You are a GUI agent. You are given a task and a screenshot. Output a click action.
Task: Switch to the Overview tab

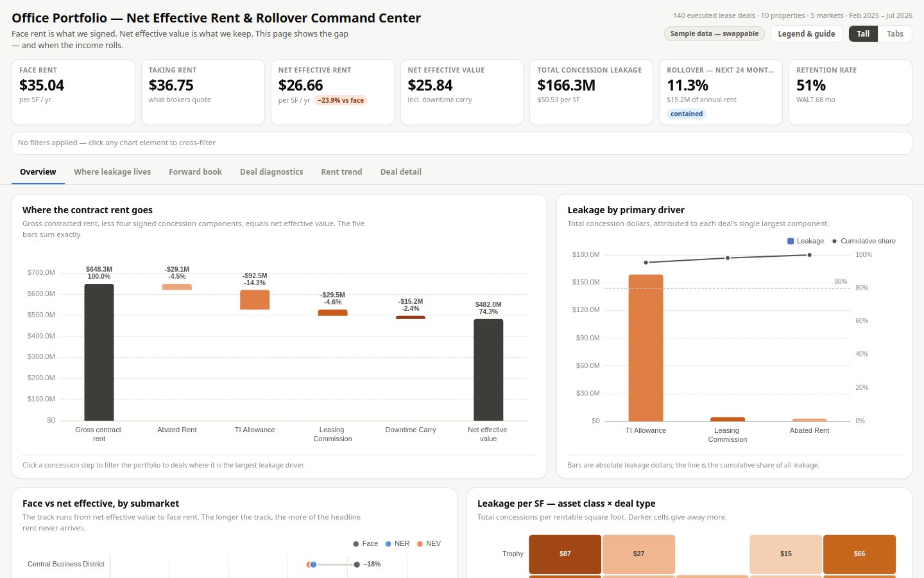coord(38,172)
